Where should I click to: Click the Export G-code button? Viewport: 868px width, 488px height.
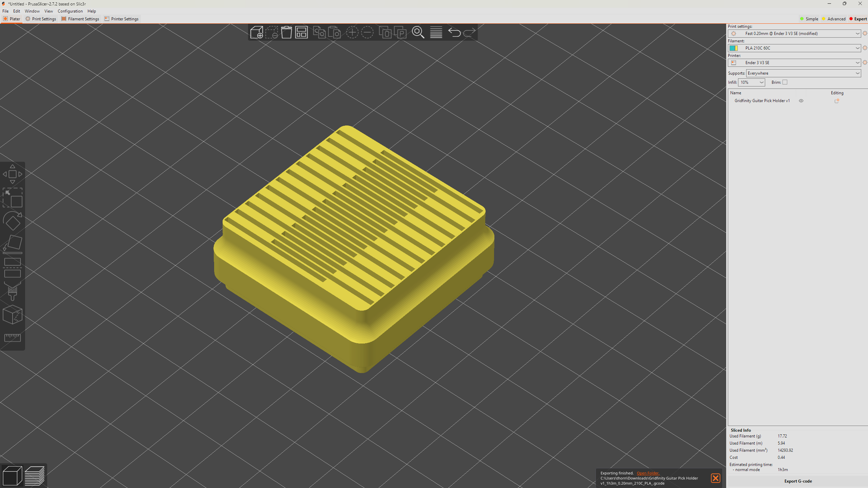point(798,481)
